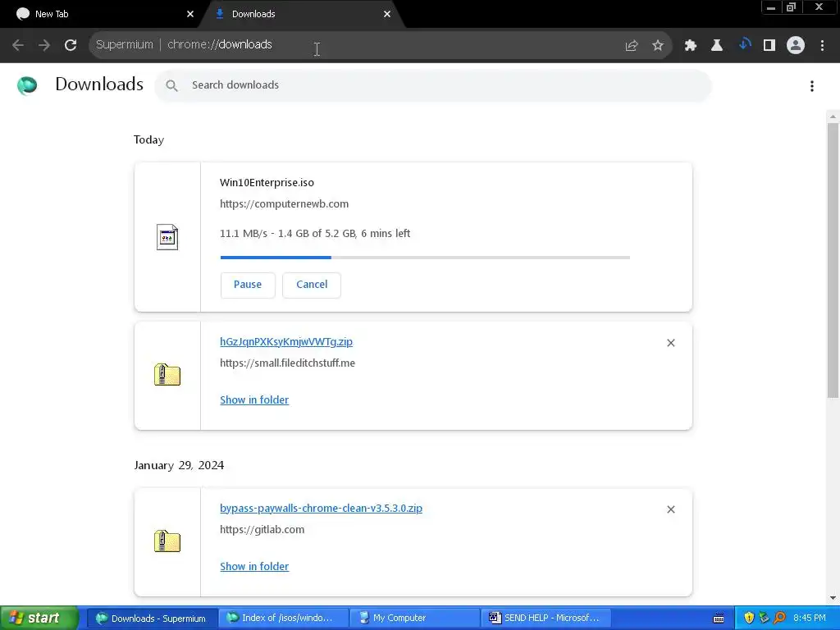Image resolution: width=840 pixels, height=630 pixels.
Task: Click the https://gitlab.com source text
Action: click(262, 530)
